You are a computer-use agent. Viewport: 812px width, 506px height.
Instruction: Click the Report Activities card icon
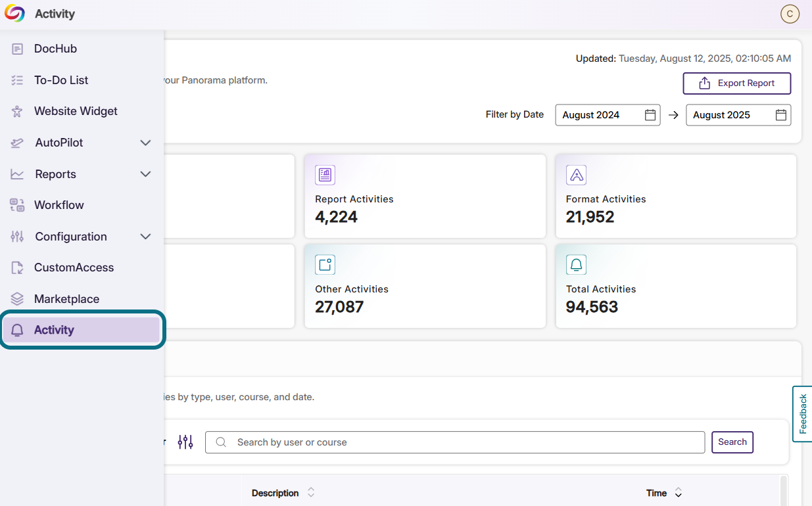pyautogui.click(x=325, y=175)
